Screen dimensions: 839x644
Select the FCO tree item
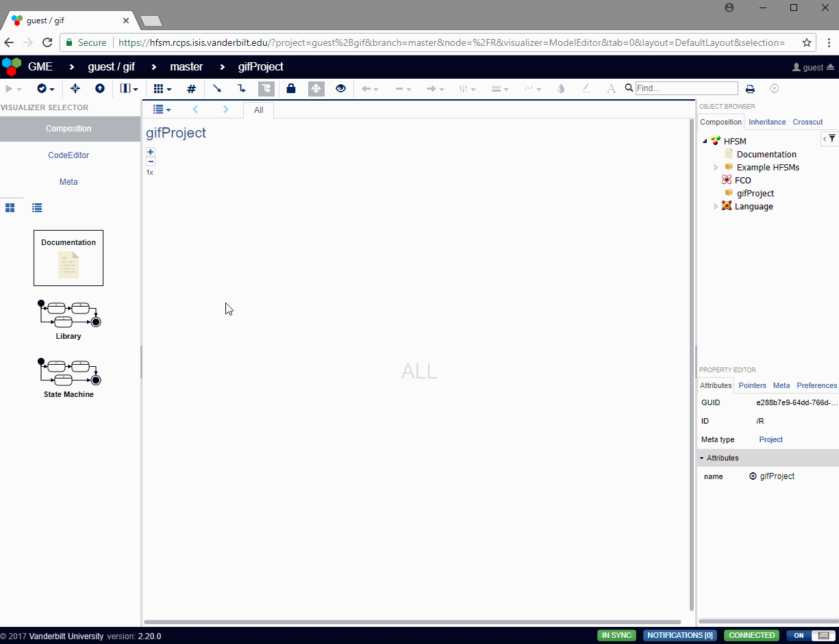742,180
